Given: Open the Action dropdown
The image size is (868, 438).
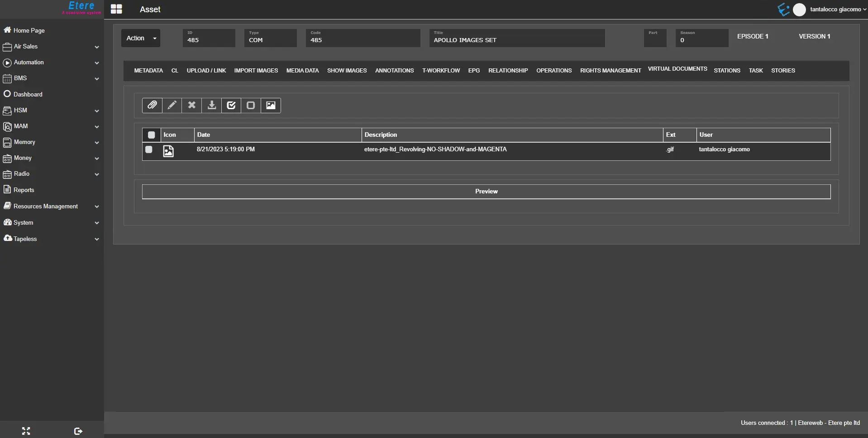Looking at the screenshot, I should (x=141, y=38).
